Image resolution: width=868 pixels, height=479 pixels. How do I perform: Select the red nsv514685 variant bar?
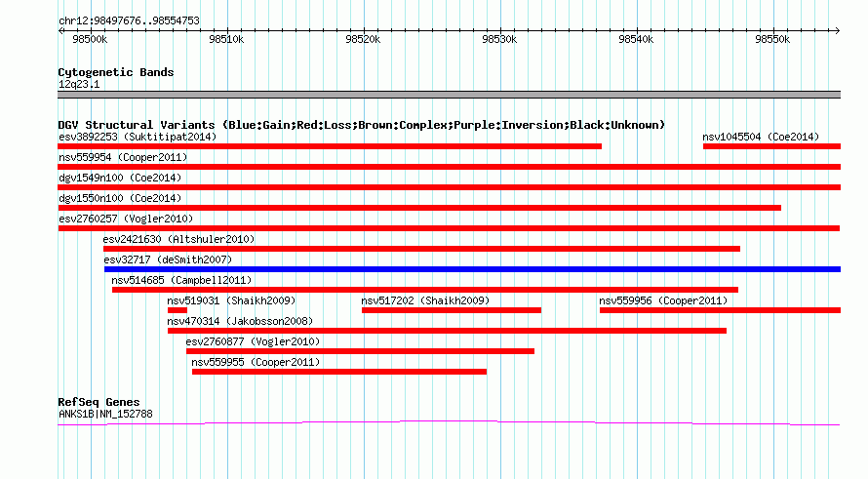pos(425,290)
